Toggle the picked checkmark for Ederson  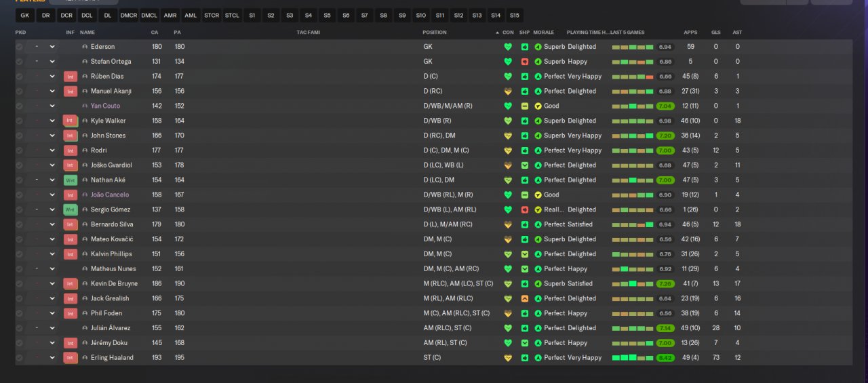(19, 47)
